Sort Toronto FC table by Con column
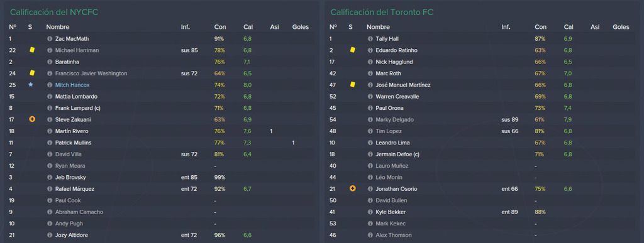 tap(540, 27)
